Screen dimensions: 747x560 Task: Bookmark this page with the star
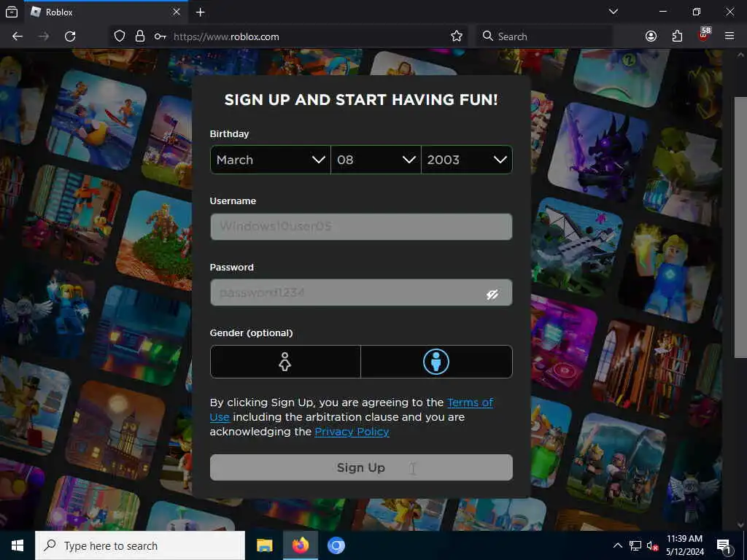click(x=457, y=36)
